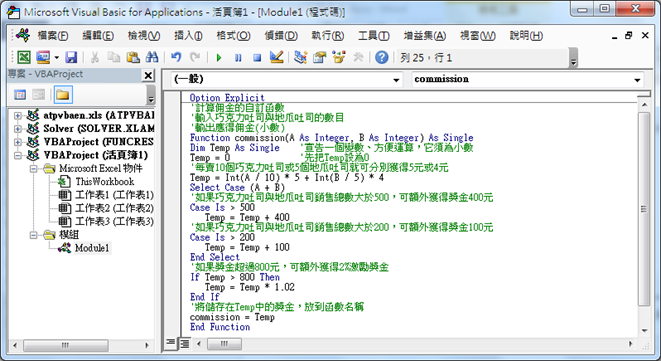Open the 執行(R) menu
Screen dimensions: 661x361
328,35
